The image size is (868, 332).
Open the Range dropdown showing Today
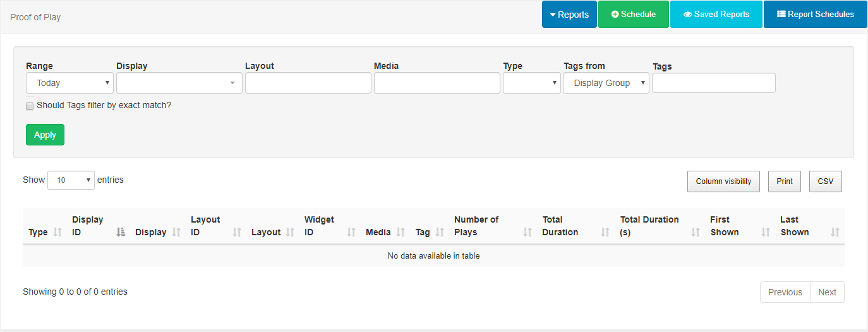(69, 83)
